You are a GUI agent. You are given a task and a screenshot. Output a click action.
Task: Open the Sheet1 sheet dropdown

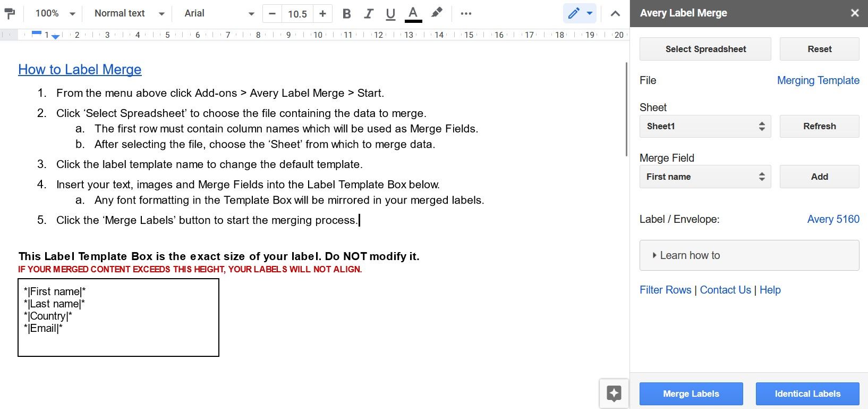(x=705, y=127)
